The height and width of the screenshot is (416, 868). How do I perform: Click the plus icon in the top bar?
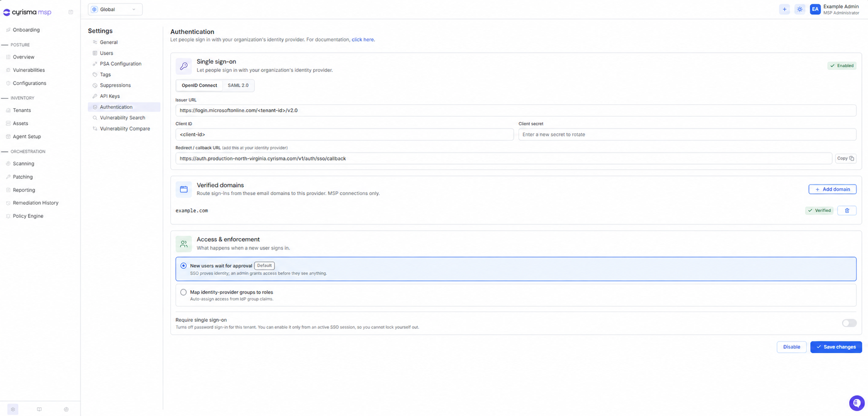[784, 9]
